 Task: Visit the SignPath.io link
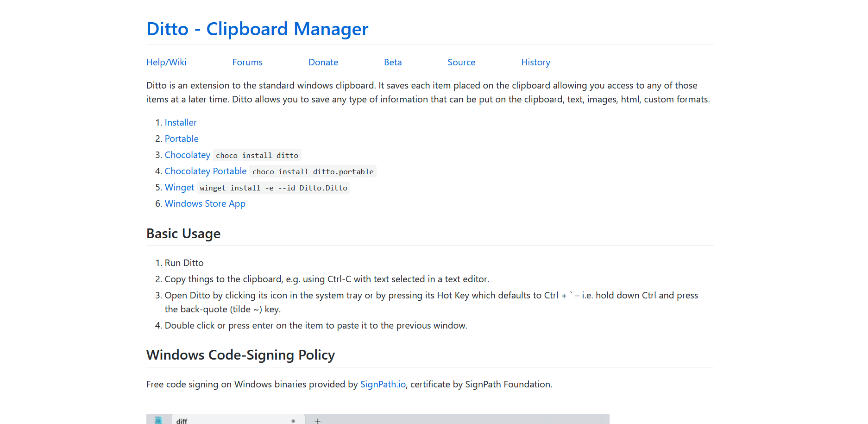click(383, 384)
